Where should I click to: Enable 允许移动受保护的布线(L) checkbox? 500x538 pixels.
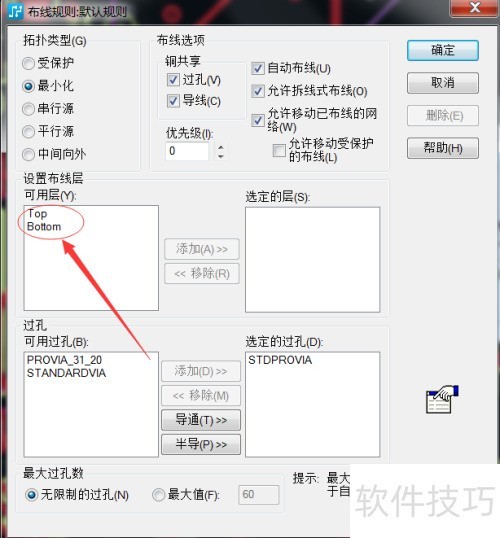coord(279,150)
